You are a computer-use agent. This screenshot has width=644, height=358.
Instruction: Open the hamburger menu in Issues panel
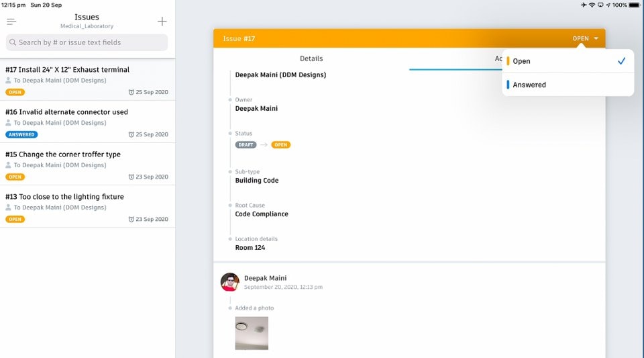pos(11,21)
